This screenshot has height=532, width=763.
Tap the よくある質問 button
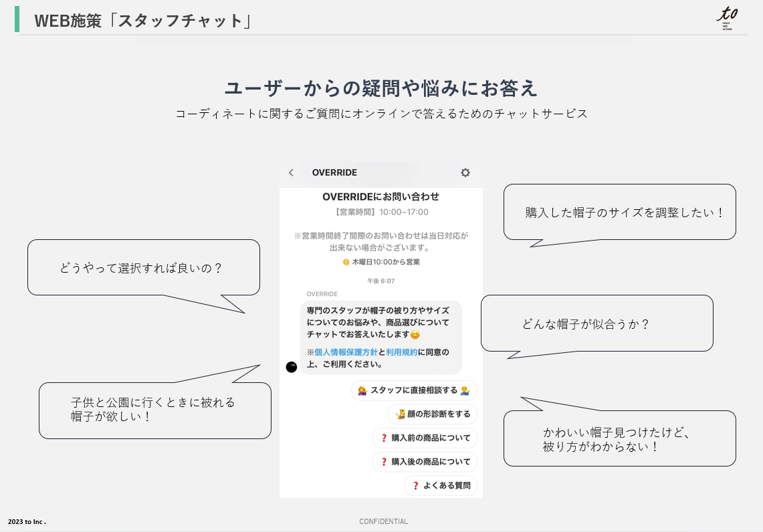(x=441, y=486)
